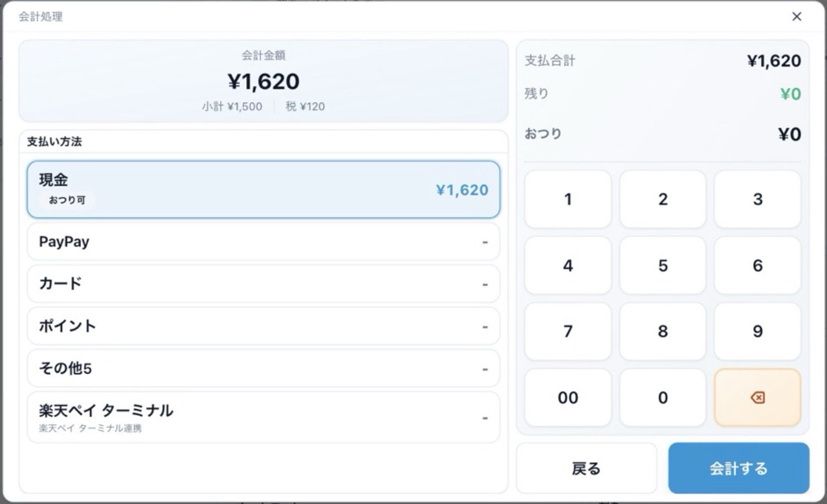Tap keypad digit 2
This screenshot has width=827, height=504.
tap(663, 199)
